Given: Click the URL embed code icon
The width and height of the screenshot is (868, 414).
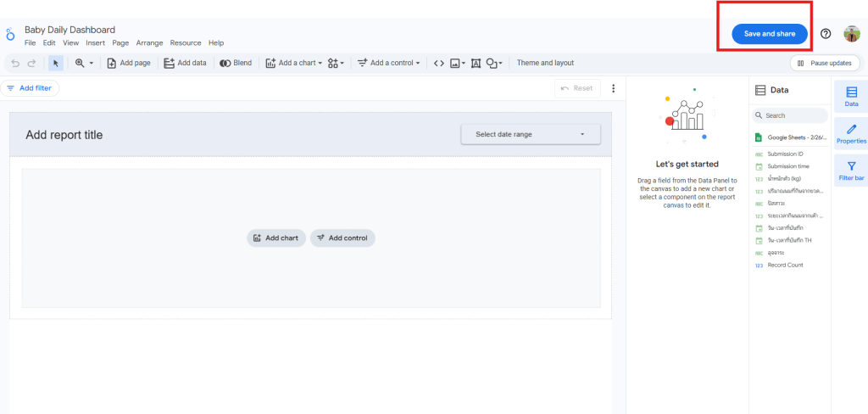Looking at the screenshot, I should click(x=438, y=63).
